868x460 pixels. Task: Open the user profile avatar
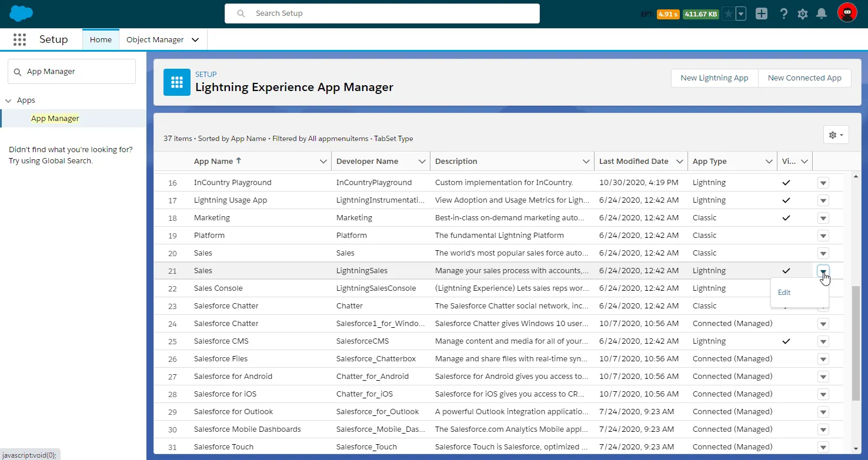coord(847,13)
